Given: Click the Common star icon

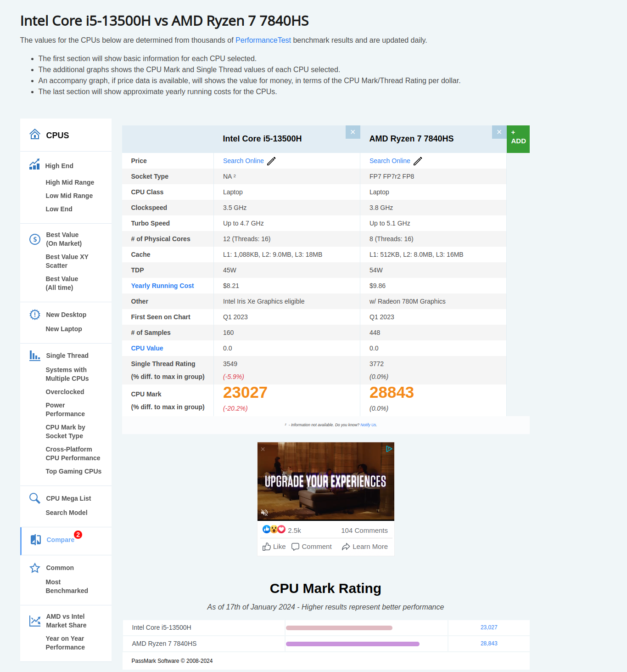Looking at the screenshot, I should pos(35,568).
